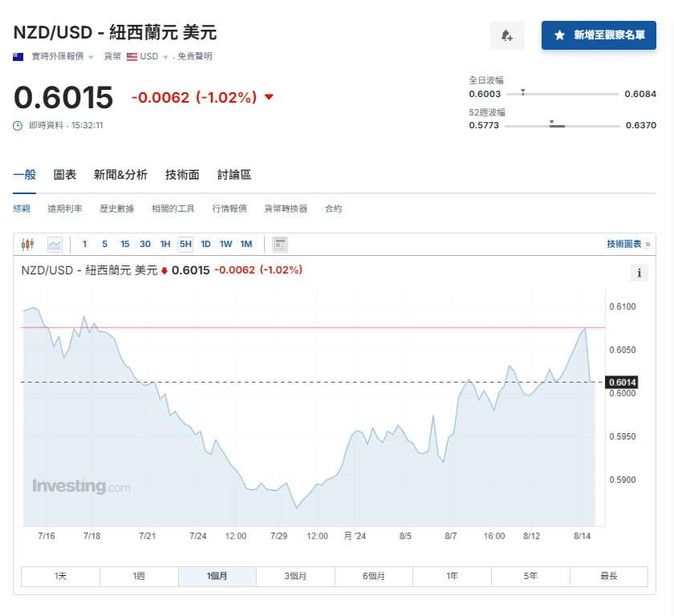This screenshot has width=674, height=616.
Task: Select the 1D chart interval
Action: tap(205, 244)
